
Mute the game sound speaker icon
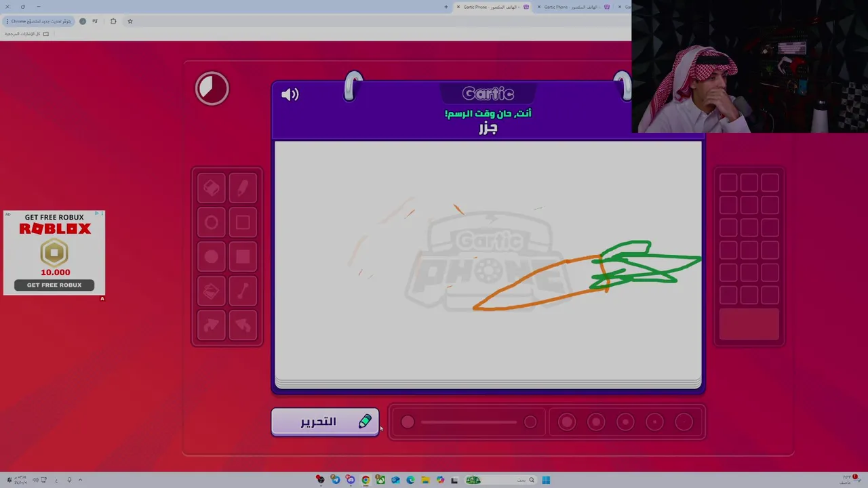pos(290,94)
